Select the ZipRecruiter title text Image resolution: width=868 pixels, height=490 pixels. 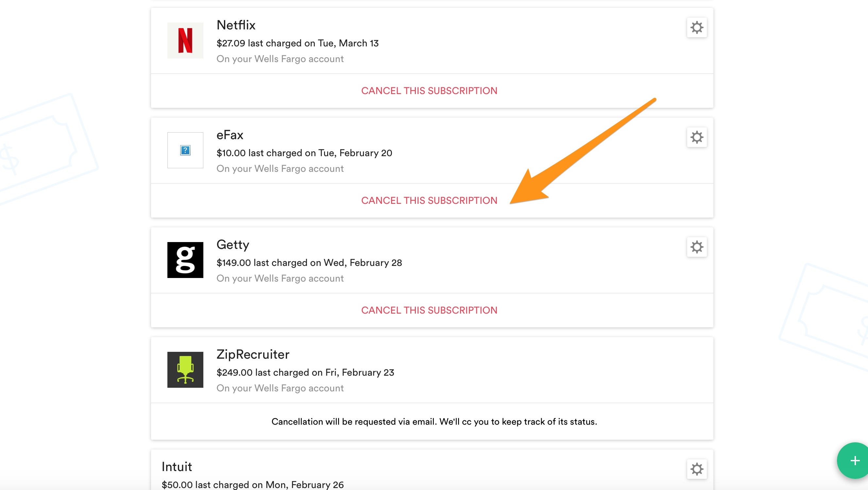point(253,354)
